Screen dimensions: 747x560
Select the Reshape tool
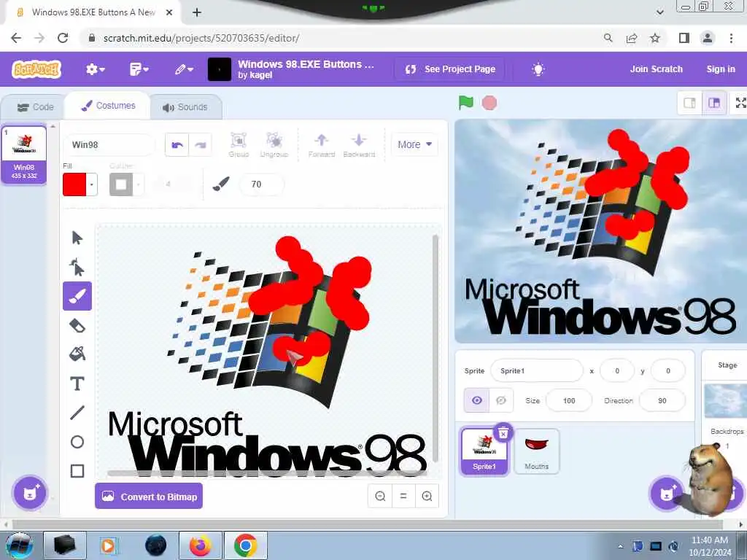[x=77, y=267]
